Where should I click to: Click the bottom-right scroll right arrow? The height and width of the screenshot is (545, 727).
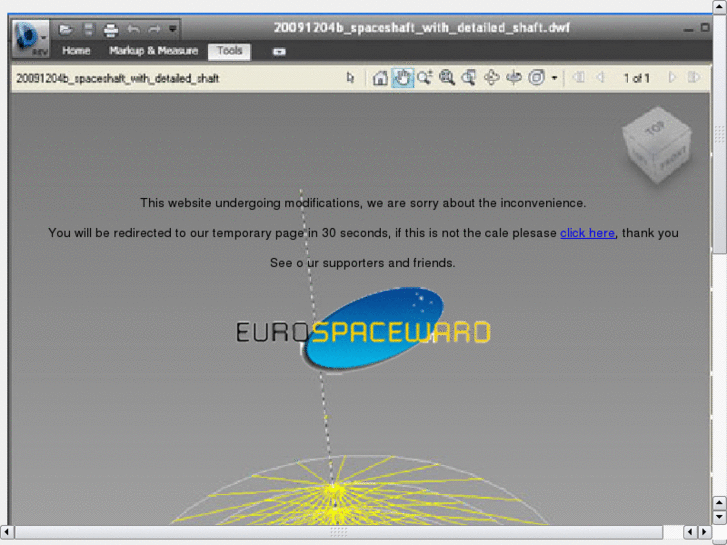click(x=704, y=532)
